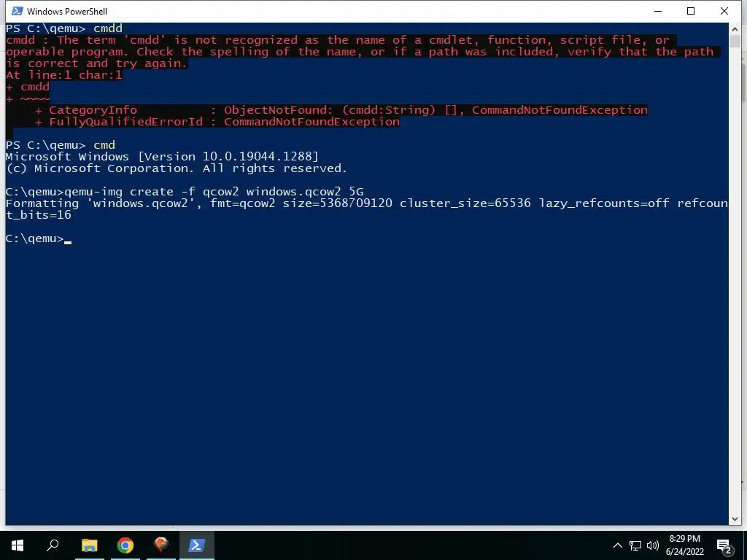Click the 'Formatting 'windows.qcow2'' output line

(x=366, y=204)
